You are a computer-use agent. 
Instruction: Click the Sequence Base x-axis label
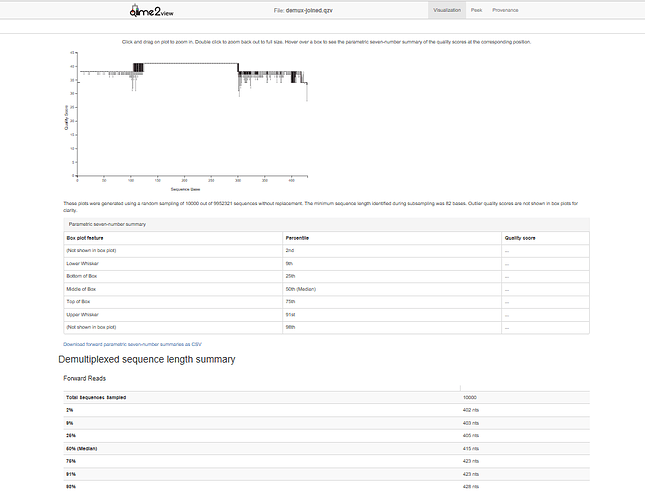[x=185, y=188]
